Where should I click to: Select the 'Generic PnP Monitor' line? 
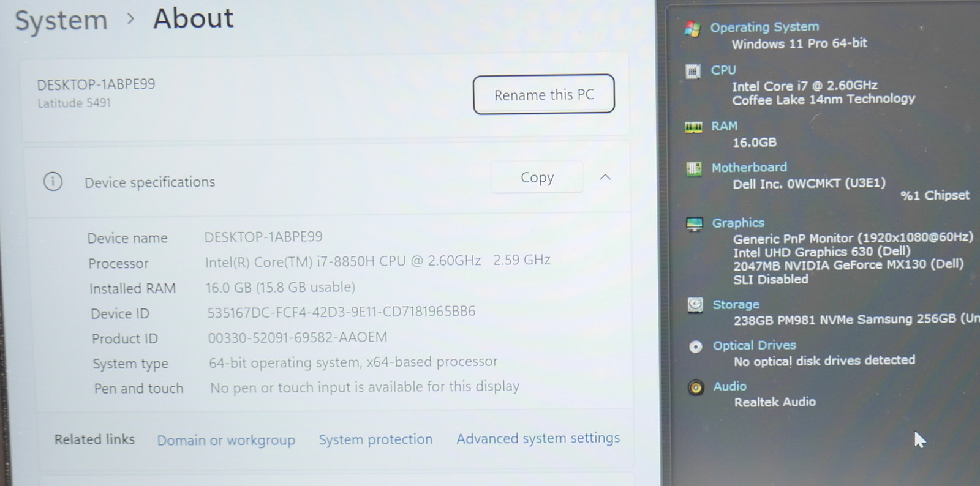(853, 238)
